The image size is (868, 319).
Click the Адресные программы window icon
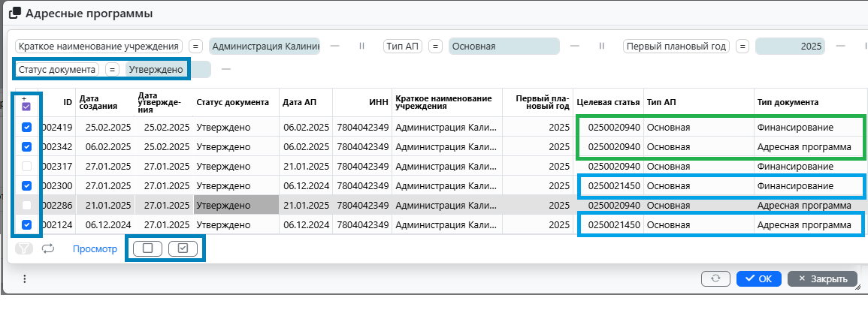[14, 14]
